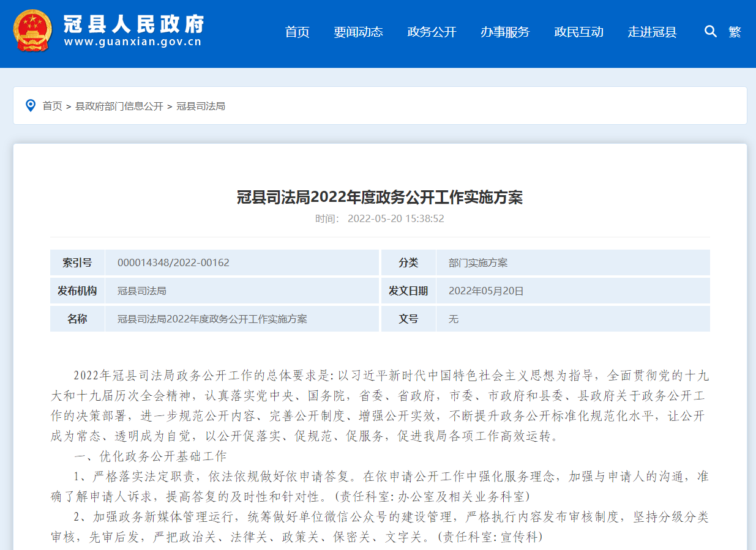Viewport: 756px width, 550px height.
Task: Click the intro paragraph beginning 2022年冠县司法局
Action: tap(380, 406)
